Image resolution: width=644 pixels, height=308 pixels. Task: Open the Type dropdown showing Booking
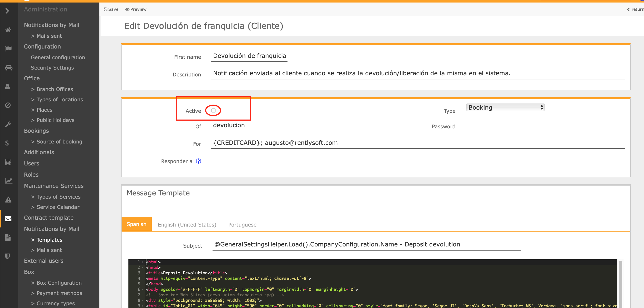[x=505, y=107]
